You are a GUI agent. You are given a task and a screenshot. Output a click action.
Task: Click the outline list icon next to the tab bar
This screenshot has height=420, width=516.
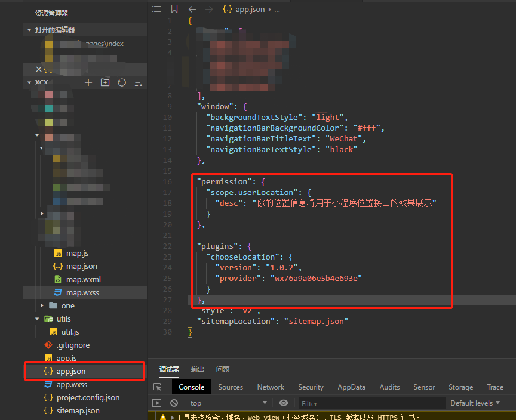[x=156, y=9]
